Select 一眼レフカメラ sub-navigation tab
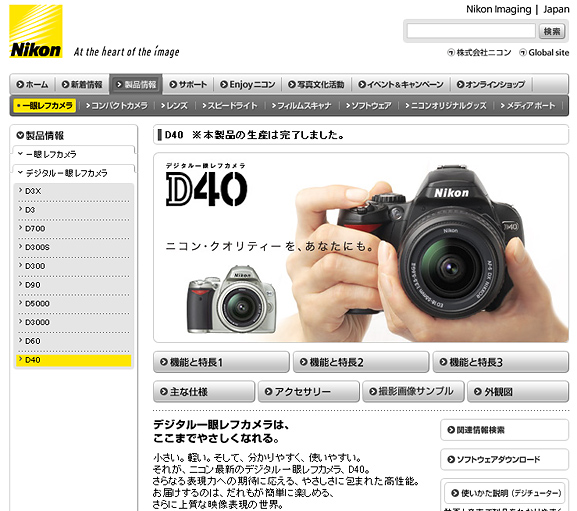Viewport: 577px width, 511px height. 45,106
